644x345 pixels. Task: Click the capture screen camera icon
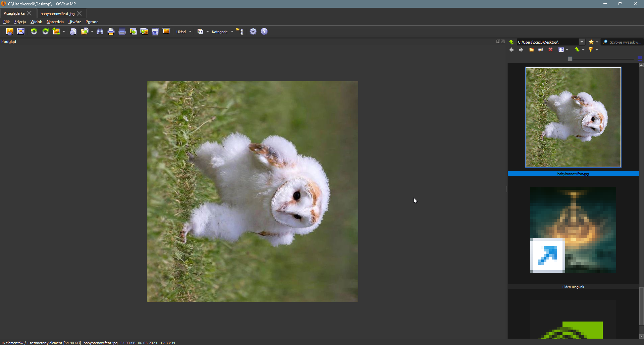click(x=155, y=32)
